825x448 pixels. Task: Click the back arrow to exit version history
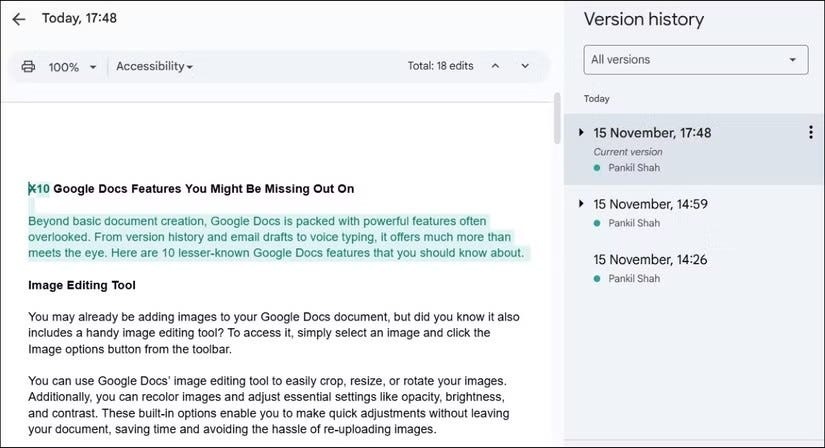[x=19, y=19]
